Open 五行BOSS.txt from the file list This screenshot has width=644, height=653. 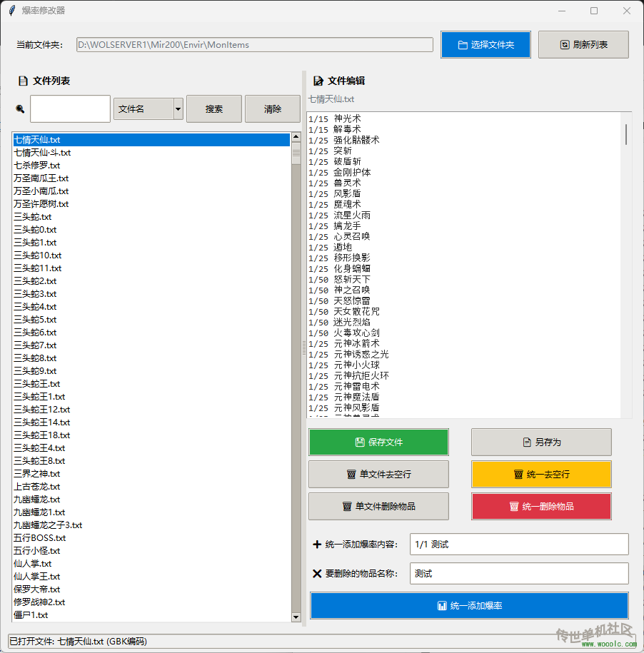point(40,538)
